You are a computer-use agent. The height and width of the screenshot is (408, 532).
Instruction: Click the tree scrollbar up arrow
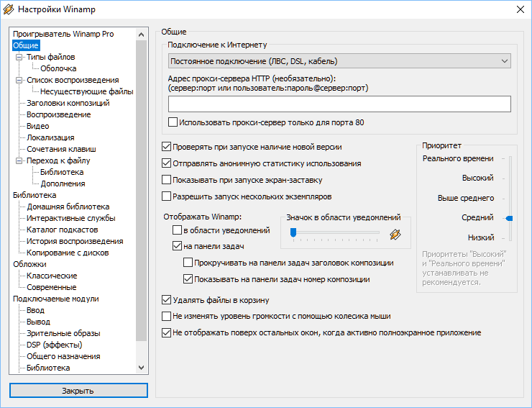(141, 34)
